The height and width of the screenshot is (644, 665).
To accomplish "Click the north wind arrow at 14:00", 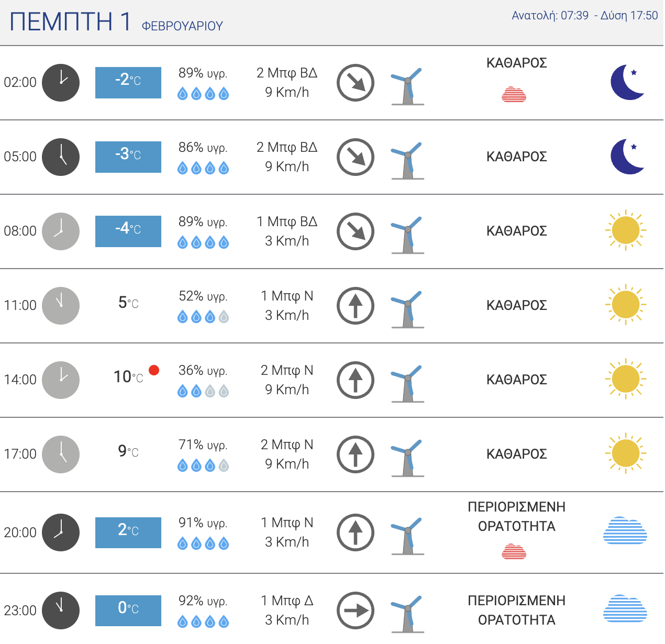I will (x=356, y=380).
